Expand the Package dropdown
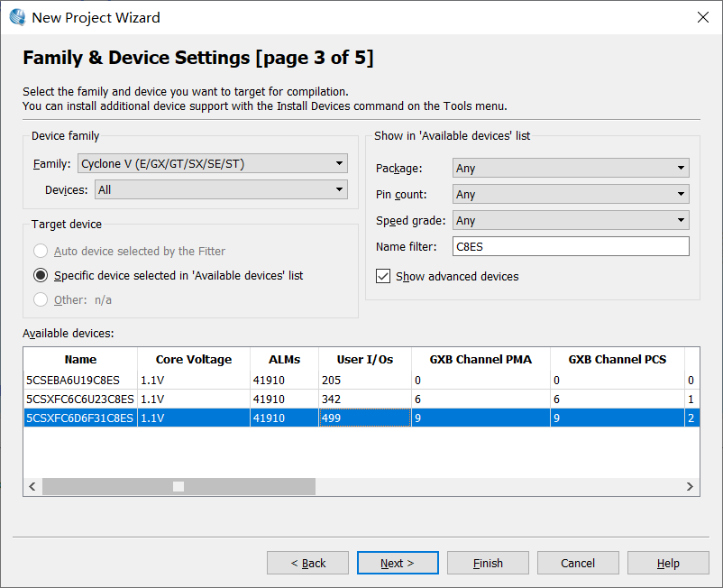This screenshot has width=723, height=588. point(571,168)
